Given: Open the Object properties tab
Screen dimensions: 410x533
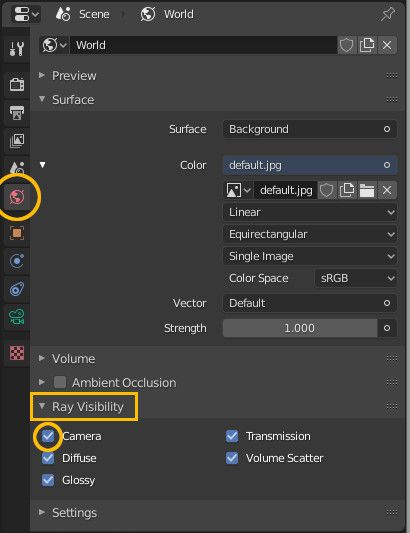Looking at the screenshot, I should pos(16,233).
